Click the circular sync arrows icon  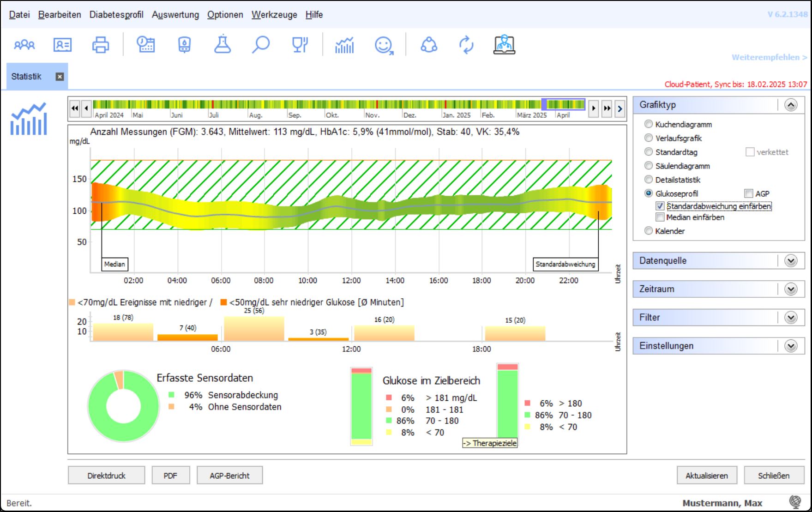point(466,45)
